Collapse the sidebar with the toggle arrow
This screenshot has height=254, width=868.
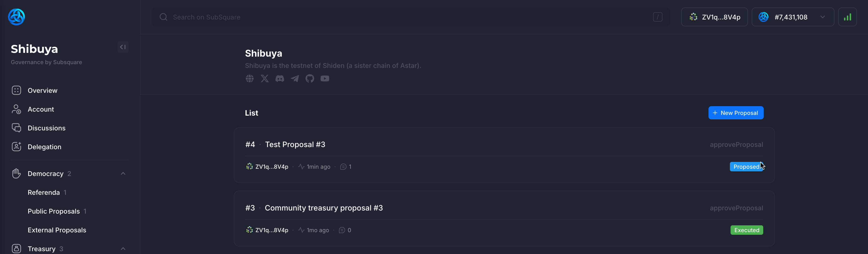123,47
